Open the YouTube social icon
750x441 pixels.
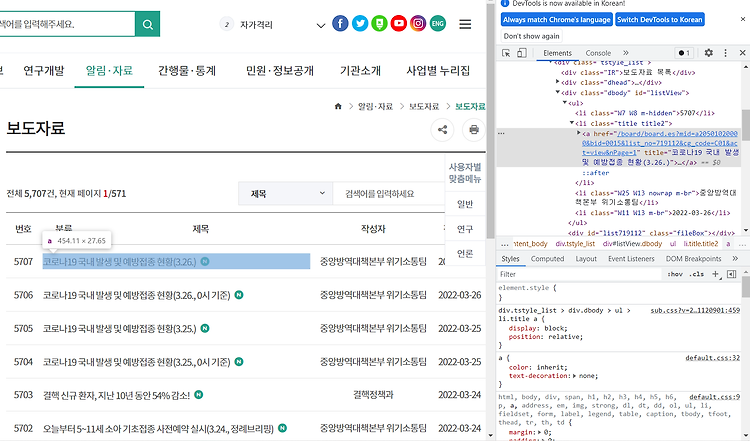point(398,23)
